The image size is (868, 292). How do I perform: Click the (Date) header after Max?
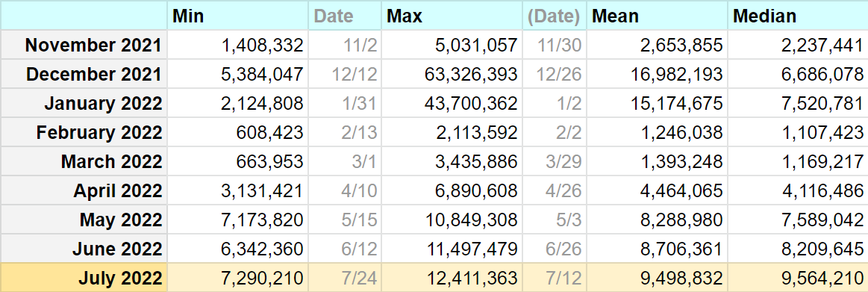(x=555, y=16)
